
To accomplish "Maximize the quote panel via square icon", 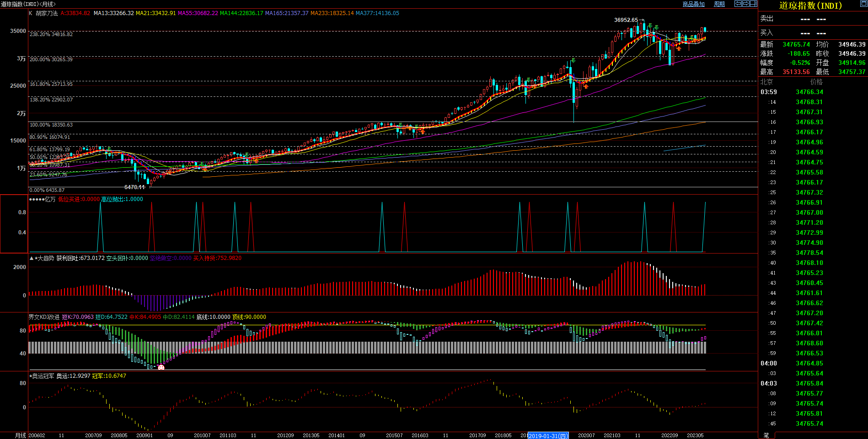I will pos(863,4).
